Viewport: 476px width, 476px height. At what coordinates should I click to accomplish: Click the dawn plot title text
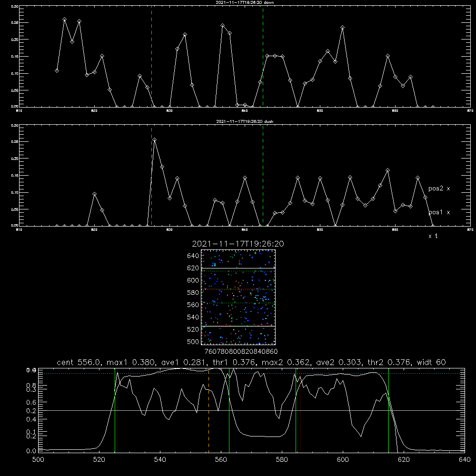(245, 2)
